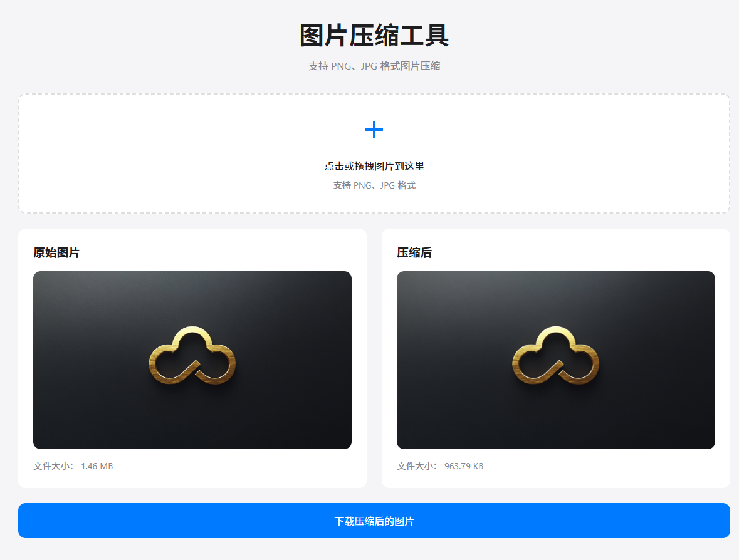Click the '文件大小:' label under original image
Image resolution: width=739 pixels, height=560 pixels.
click(x=53, y=466)
